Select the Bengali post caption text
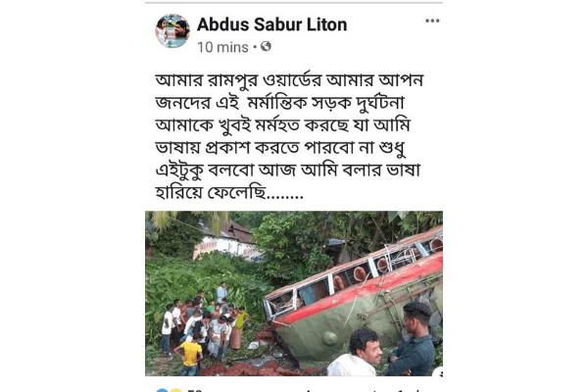The height and width of the screenshot is (392, 588). point(289,136)
